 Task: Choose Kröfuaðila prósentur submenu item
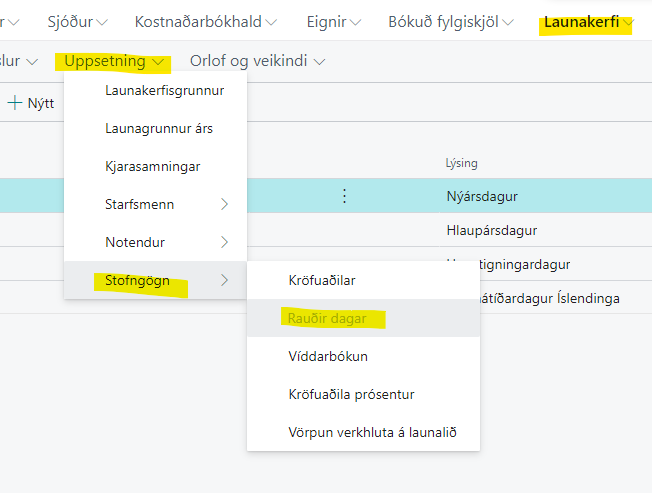click(x=351, y=394)
